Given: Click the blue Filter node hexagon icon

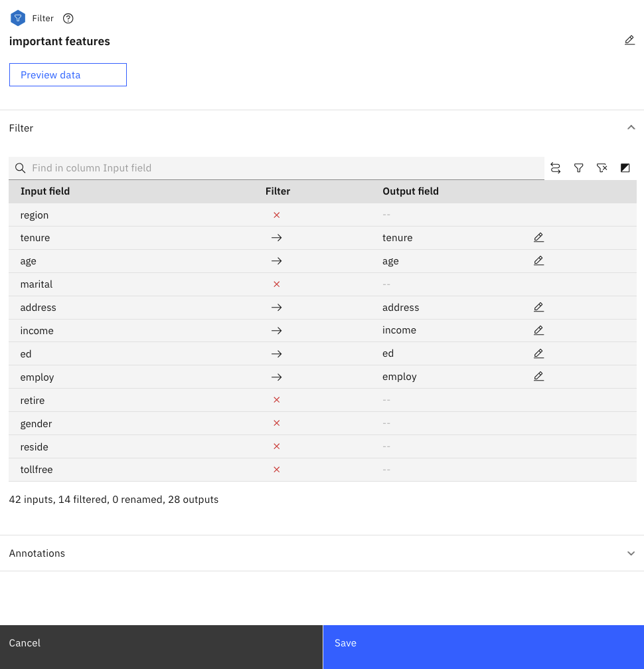Looking at the screenshot, I should 18,18.
